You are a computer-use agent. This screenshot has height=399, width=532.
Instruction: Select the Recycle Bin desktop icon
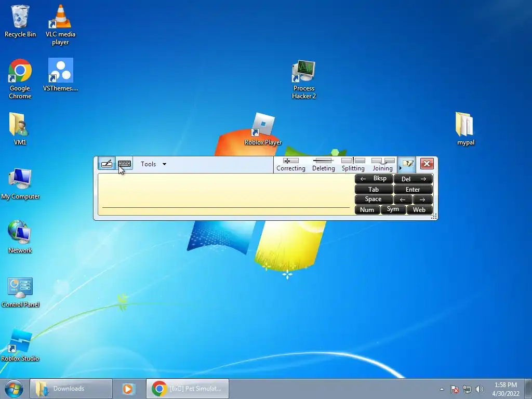[20, 21]
